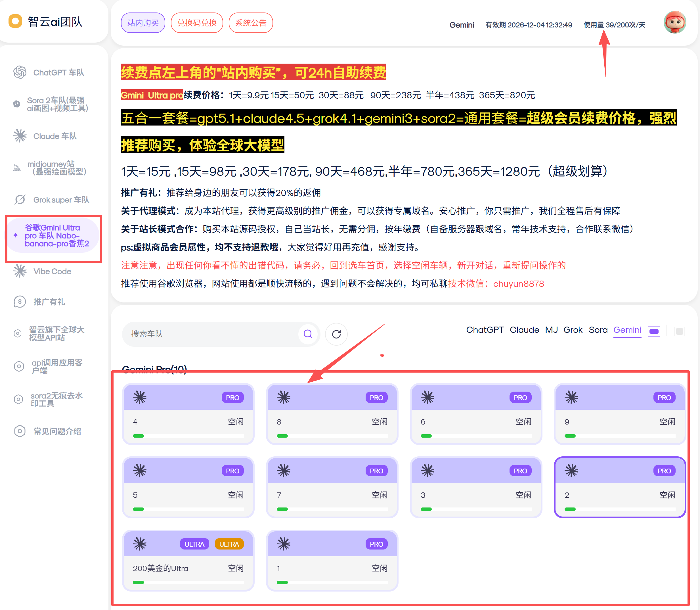This screenshot has width=700, height=610.
Task: Open 常见问题介绍 in sidebar
Action: tap(57, 431)
